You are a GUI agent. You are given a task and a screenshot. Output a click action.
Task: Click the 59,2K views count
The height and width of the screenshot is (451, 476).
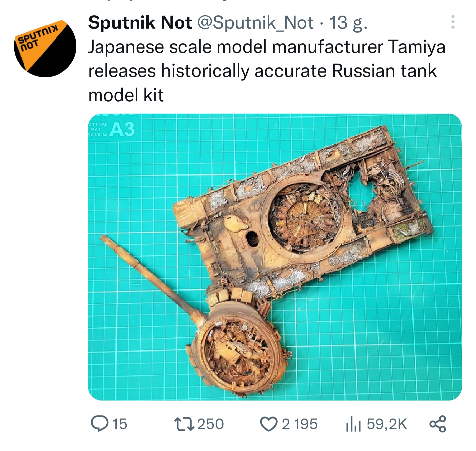[386, 424]
